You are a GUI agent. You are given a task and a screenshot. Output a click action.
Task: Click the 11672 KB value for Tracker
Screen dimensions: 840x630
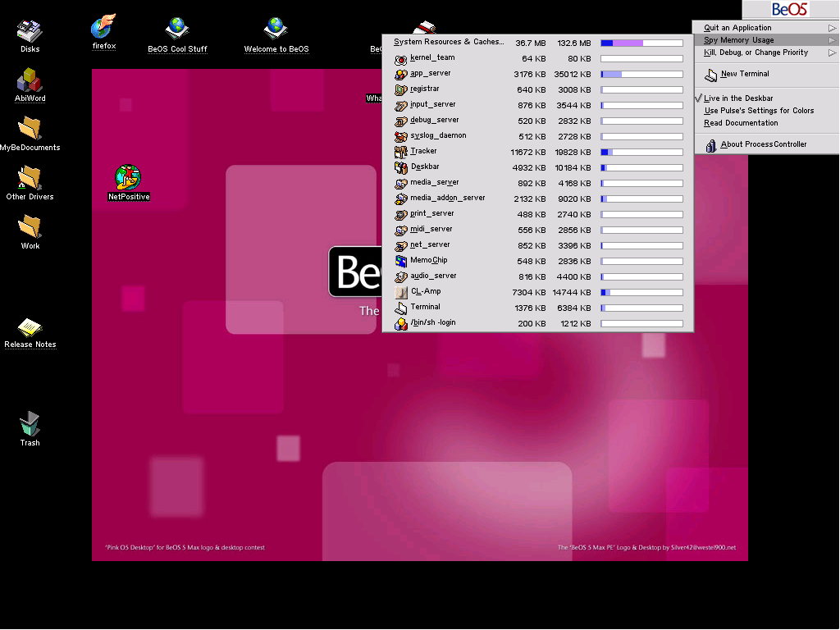click(x=528, y=153)
